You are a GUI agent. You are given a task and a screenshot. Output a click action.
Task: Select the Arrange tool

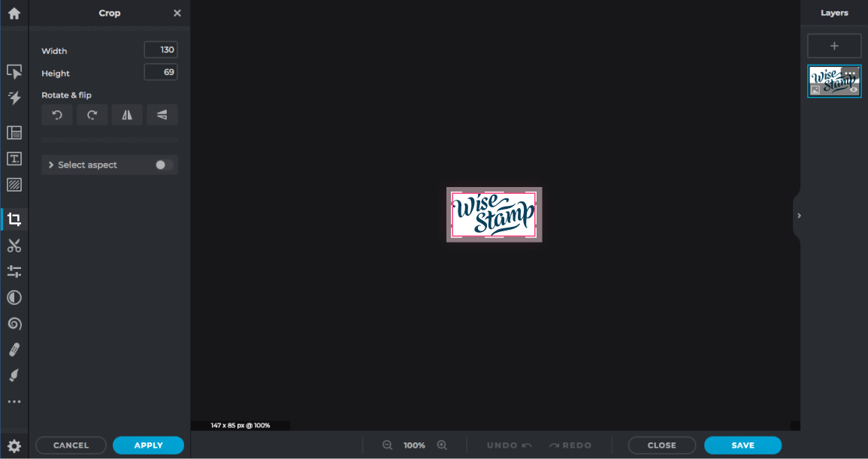coord(14,72)
